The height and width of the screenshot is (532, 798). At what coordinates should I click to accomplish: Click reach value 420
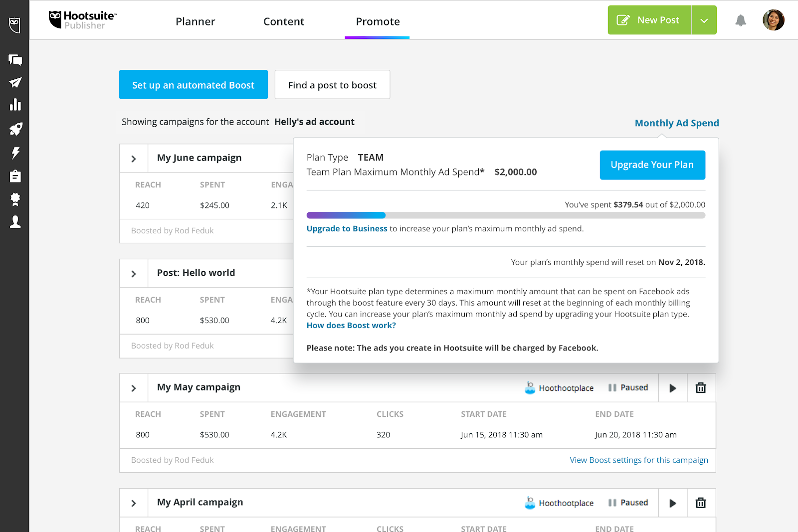click(x=143, y=205)
